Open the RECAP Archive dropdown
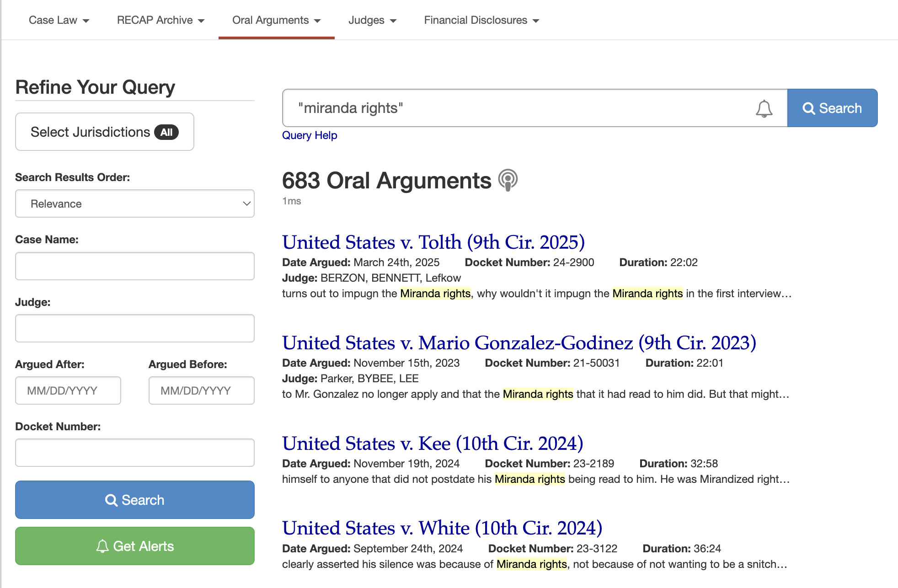898x588 pixels. 160,20
